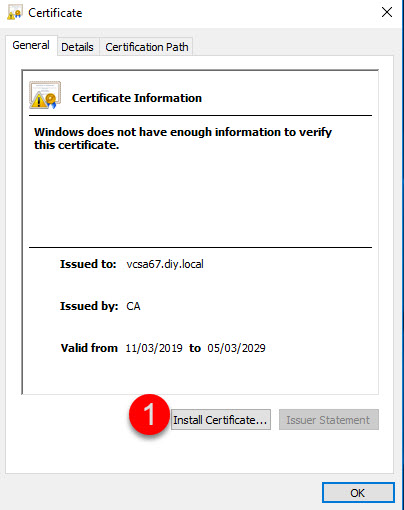Click the Windows cannot verify warning message
This screenshot has height=510, width=404.
(x=183, y=138)
